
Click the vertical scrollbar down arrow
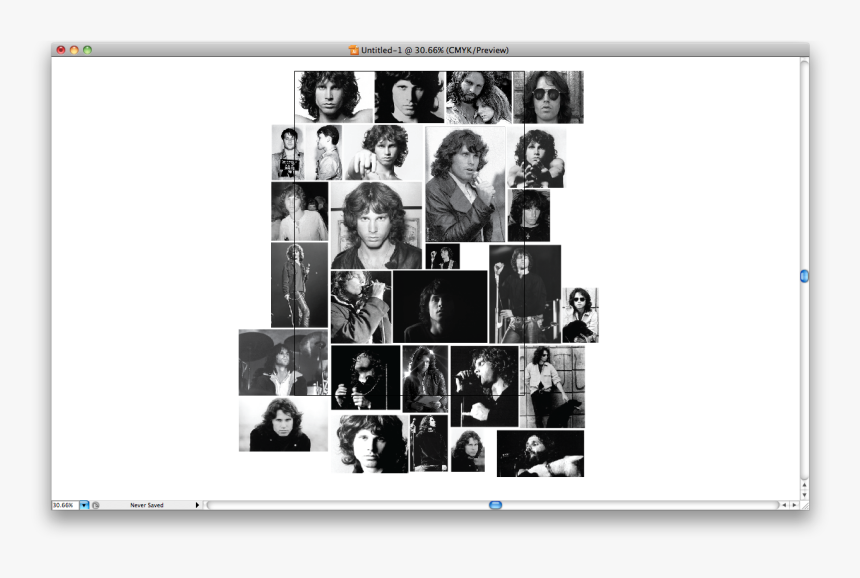point(804,494)
